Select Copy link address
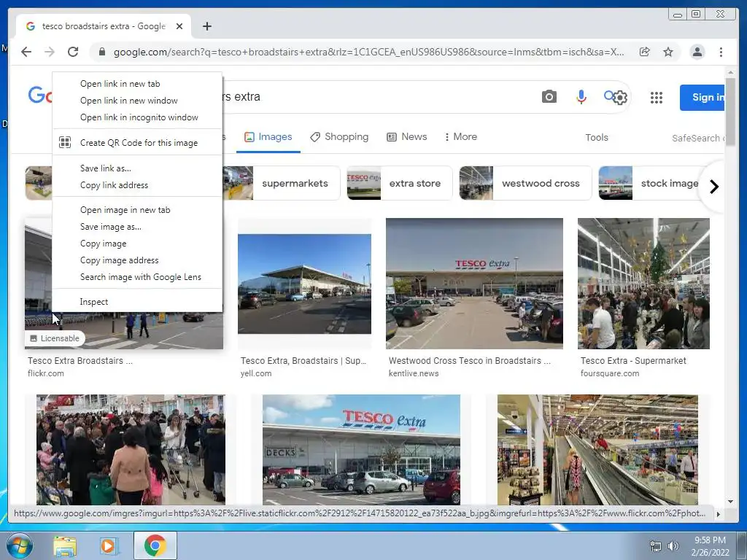The width and height of the screenshot is (747, 560). (x=137, y=184)
